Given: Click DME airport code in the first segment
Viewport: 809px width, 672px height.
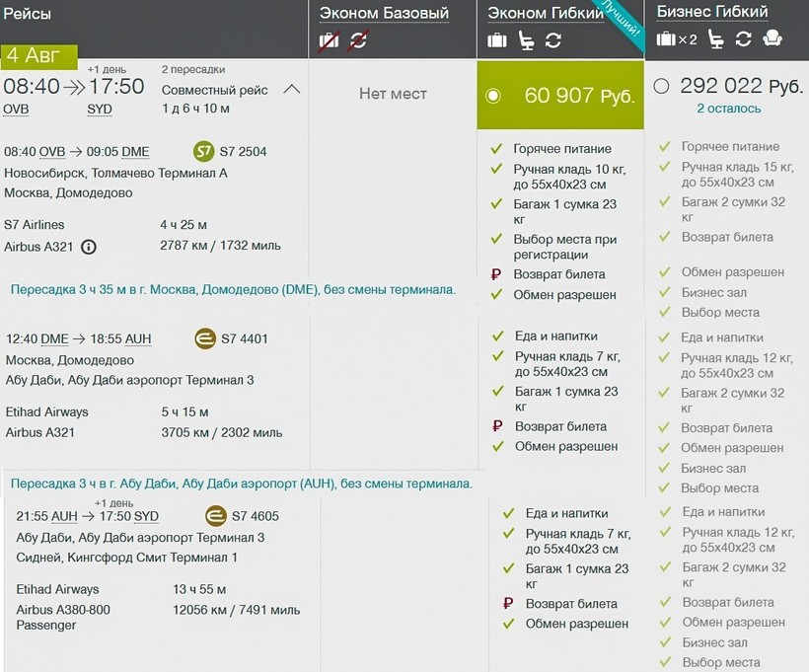Looking at the screenshot, I should coord(135,152).
